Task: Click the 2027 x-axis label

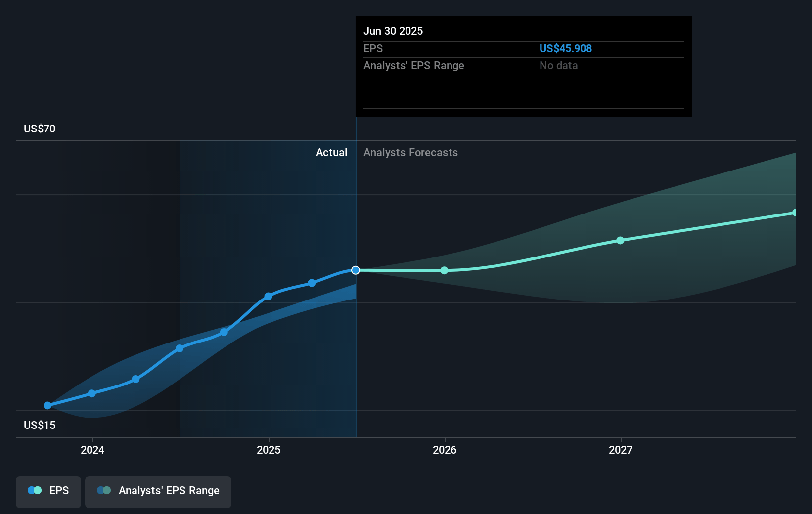Action: (x=621, y=450)
